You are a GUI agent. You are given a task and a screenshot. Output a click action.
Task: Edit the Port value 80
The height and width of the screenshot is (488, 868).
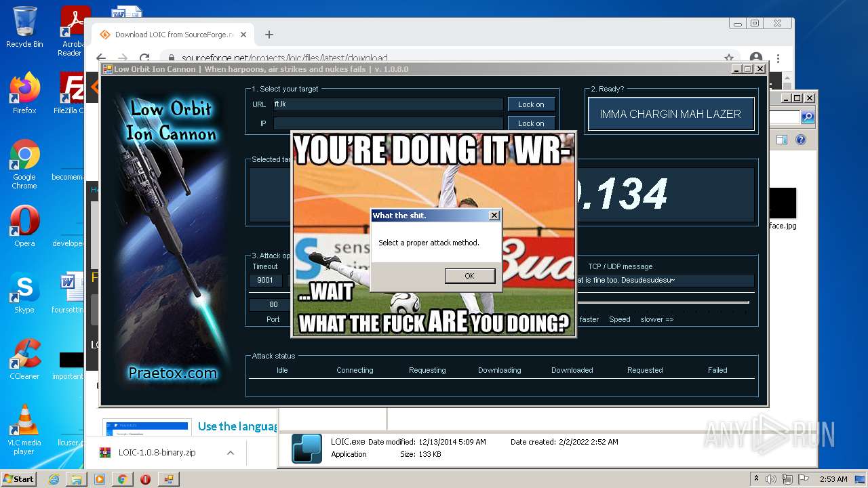[273, 304]
